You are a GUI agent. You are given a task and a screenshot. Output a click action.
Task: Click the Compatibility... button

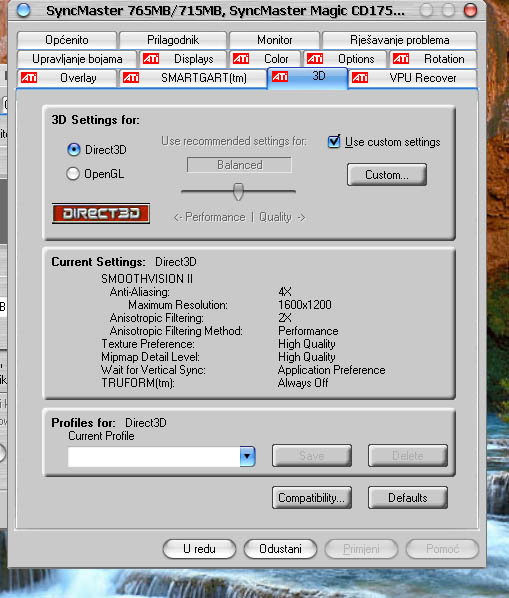[312, 498]
